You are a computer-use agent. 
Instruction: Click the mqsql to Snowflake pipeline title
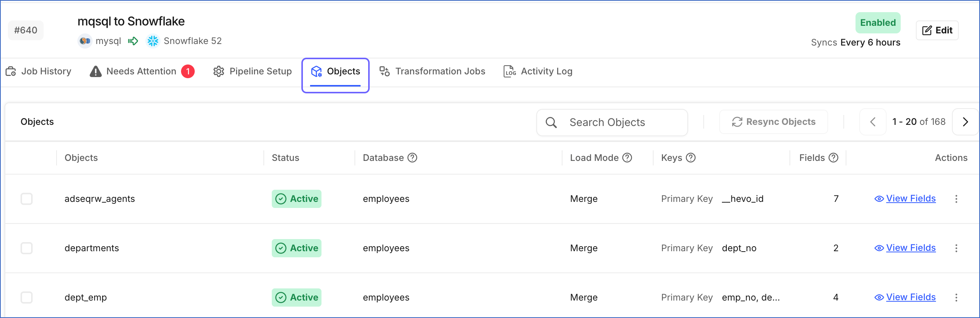click(x=131, y=21)
